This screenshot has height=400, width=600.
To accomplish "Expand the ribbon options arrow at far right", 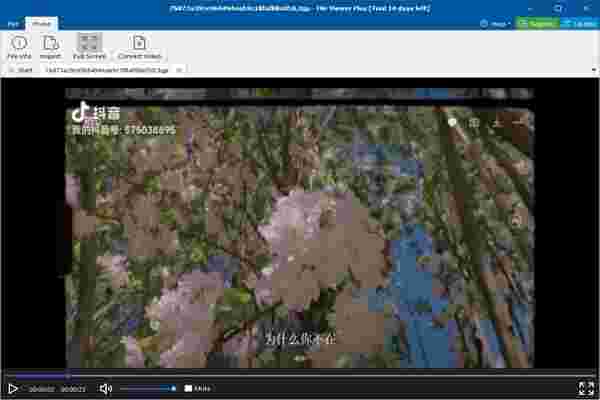I will (x=593, y=70).
